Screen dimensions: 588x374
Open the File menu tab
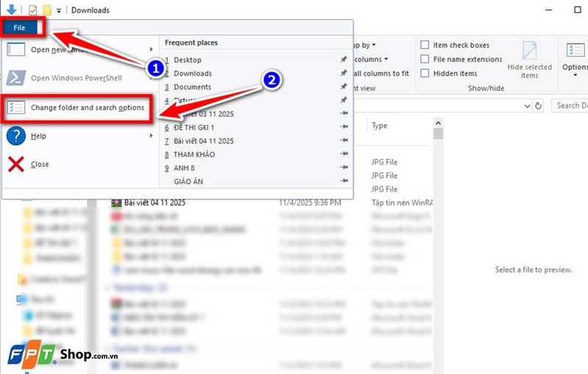[x=20, y=28]
